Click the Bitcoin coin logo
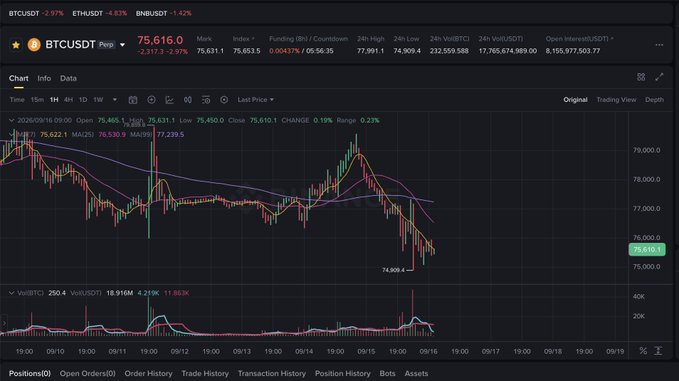Viewport: 679px width, 381px height. pos(34,45)
